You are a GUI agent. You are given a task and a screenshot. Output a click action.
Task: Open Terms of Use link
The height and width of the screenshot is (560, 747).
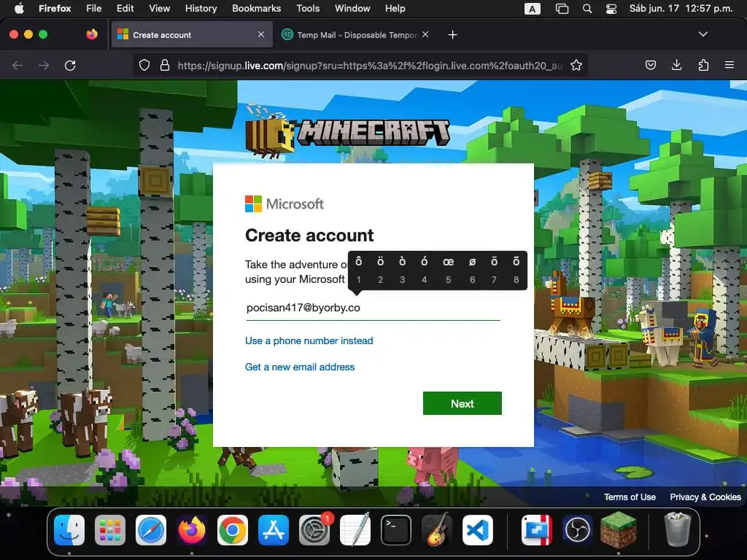630,497
